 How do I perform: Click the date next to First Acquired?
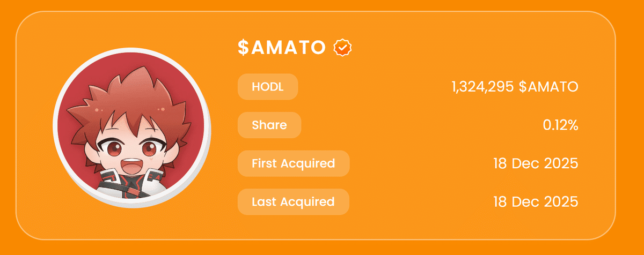pos(536,163)
